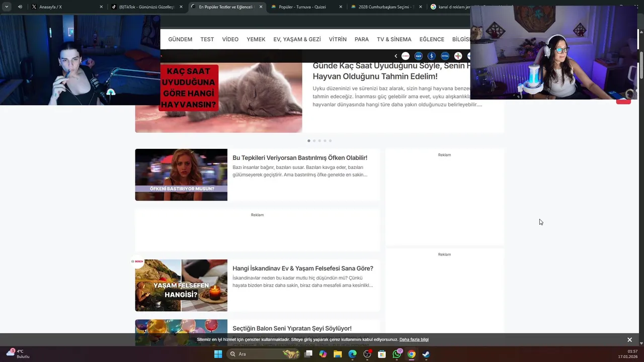This screenshot has height=362, width=644.
Task: Open Google Chrome from taskbar
Action: [412, 354]
